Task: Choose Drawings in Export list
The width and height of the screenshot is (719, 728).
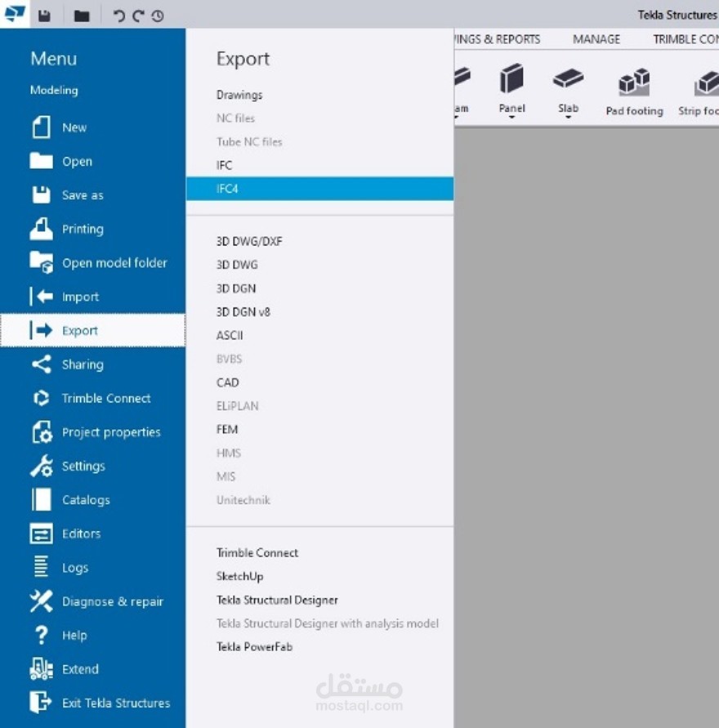Action: coord(239,95)
